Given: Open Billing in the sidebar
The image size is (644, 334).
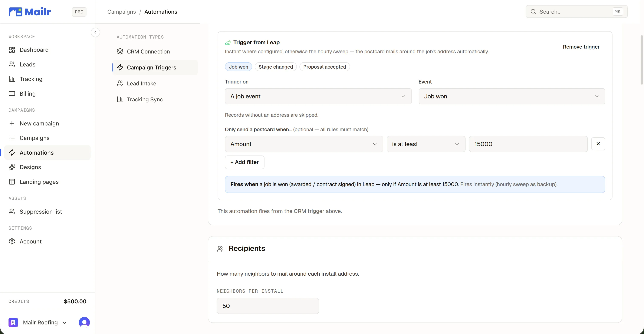Looking at the screenshot, I should [x=47, y=94].
